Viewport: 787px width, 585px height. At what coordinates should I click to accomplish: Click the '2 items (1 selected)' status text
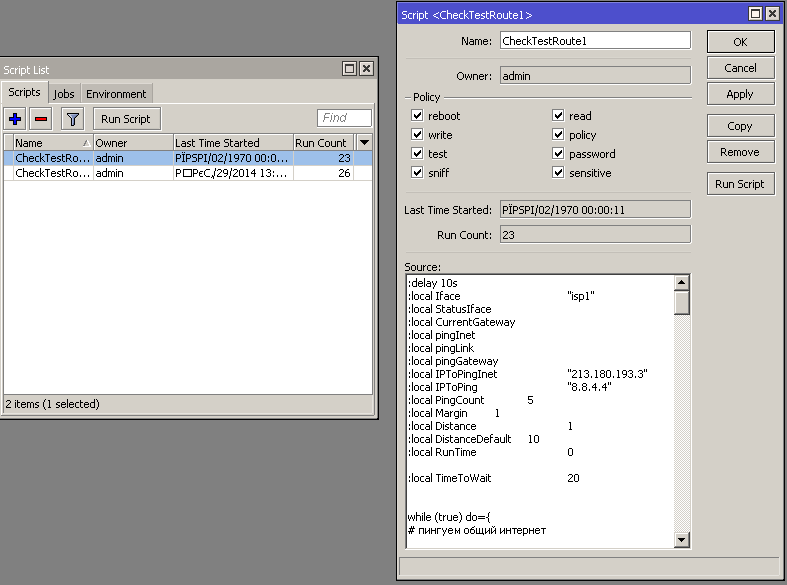click(x=53, y=404)
